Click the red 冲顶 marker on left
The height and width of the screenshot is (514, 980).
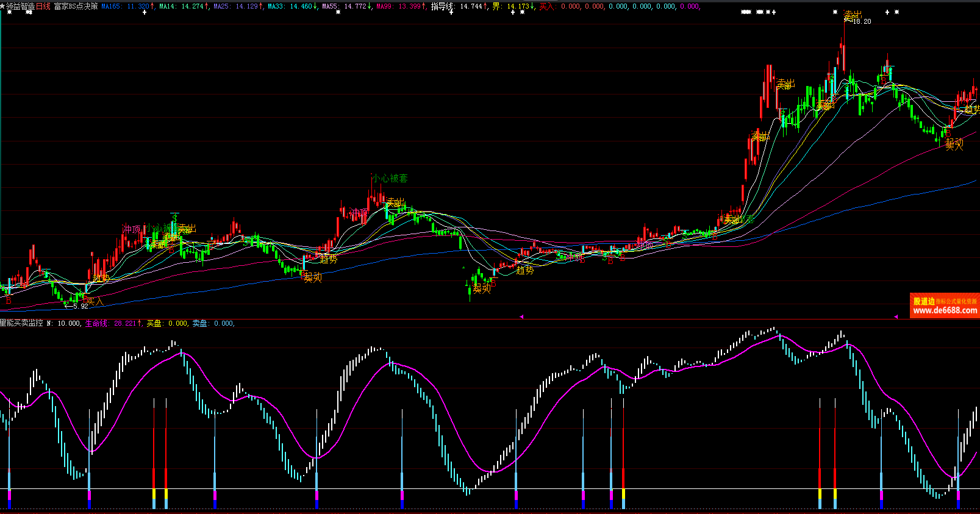pyautogui.click(x=131, y=229)
